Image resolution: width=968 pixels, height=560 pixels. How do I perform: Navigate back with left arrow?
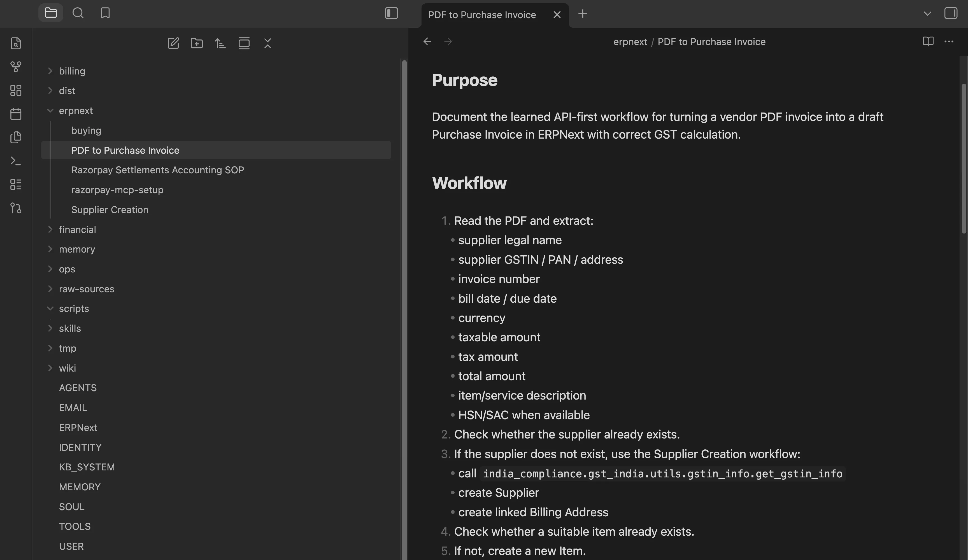tap(427, 41)
